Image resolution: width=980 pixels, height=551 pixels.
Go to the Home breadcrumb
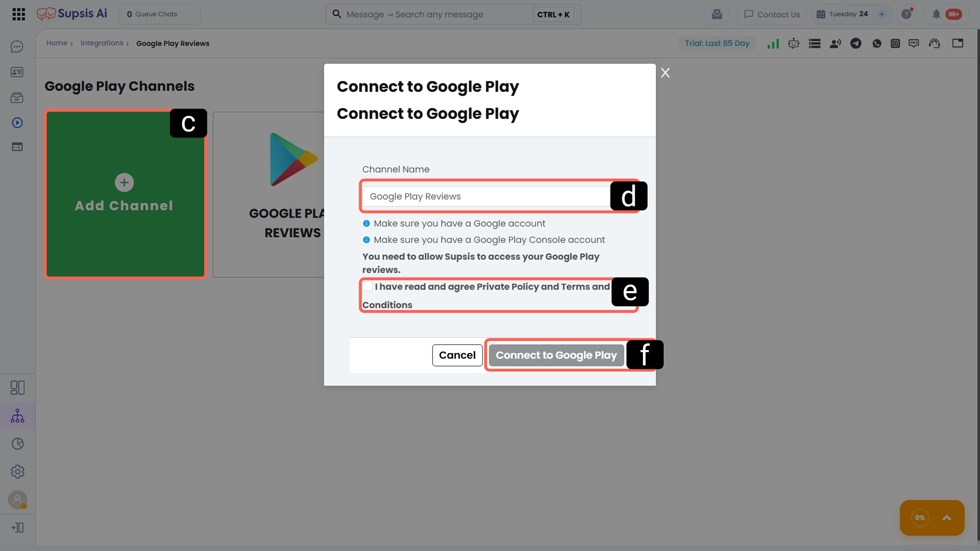click(x=57, y=43)
